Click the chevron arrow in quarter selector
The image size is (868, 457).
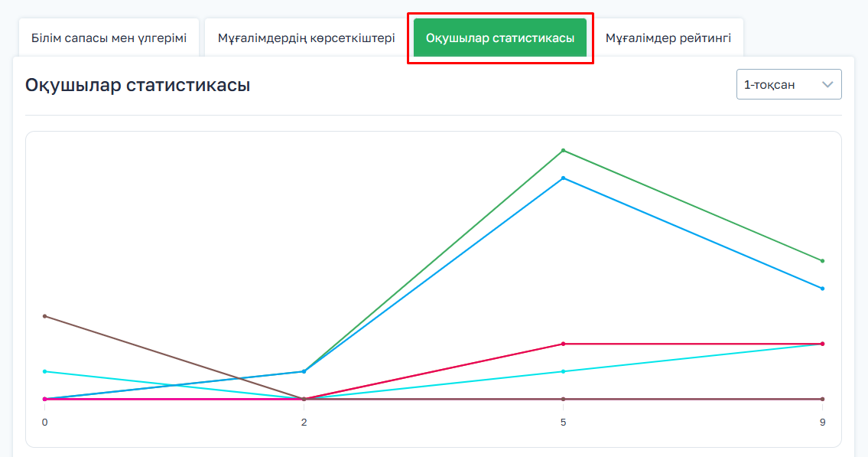click(x=827, y=85)
